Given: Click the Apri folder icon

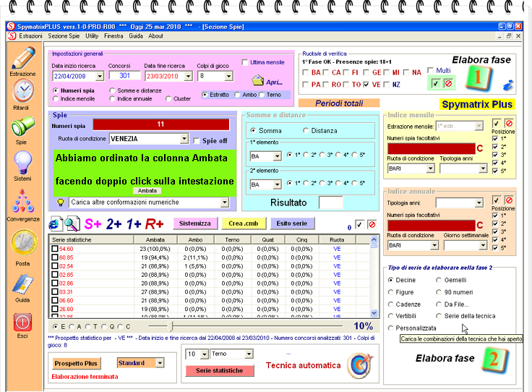Looking at the screenshot, I should [x=258, y=80].
